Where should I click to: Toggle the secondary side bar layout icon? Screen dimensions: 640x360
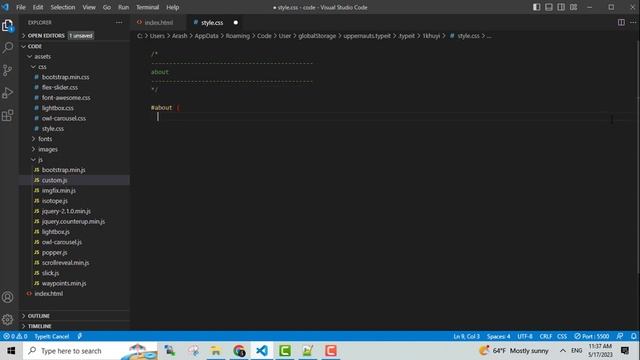tap(561, 7)
